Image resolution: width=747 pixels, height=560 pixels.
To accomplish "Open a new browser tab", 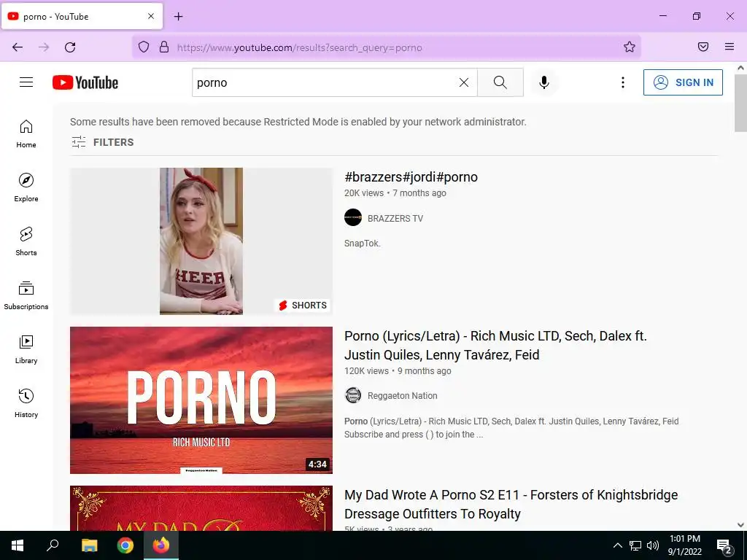I will [179, 17].
